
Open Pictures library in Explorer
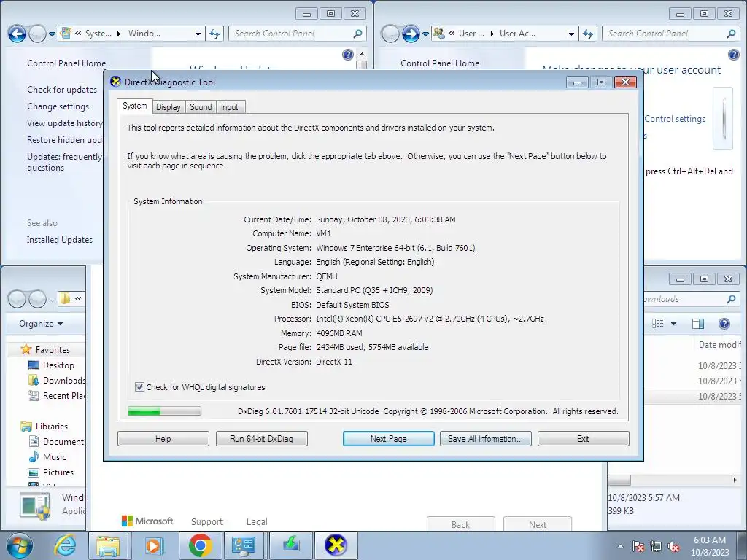(x=58, y=472)
